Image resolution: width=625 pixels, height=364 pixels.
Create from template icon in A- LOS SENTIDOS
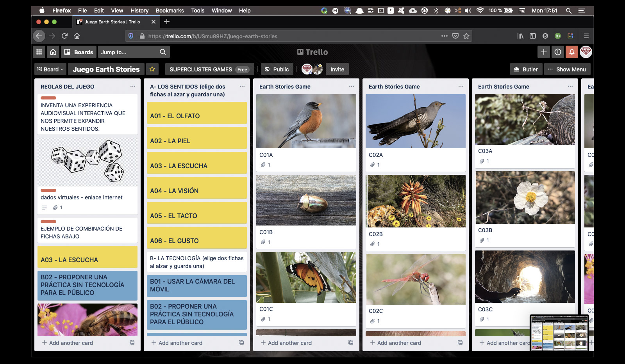coord(241,343)
